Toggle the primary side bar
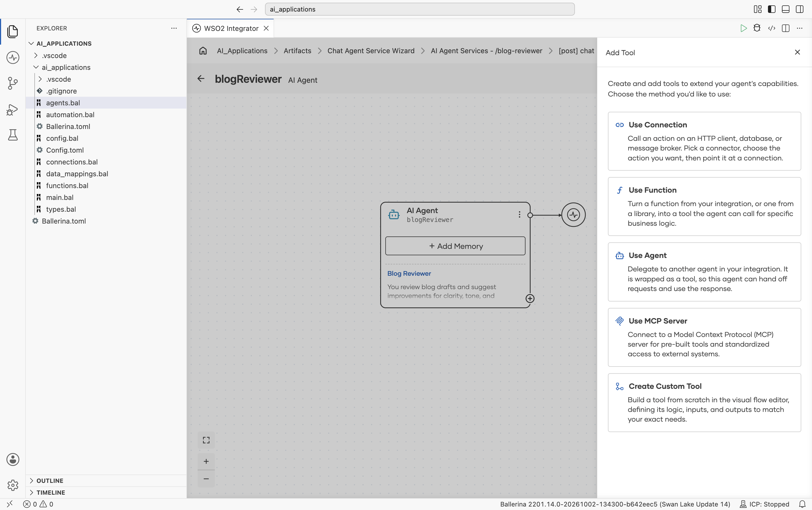Viewport: 812px width, 510px height. click(771, 9)
